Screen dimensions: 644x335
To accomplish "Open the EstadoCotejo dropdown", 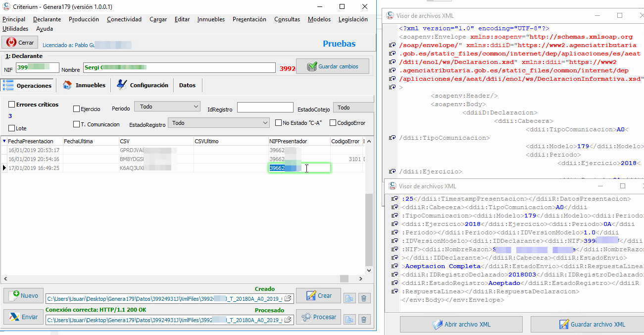I will (353, 108).
